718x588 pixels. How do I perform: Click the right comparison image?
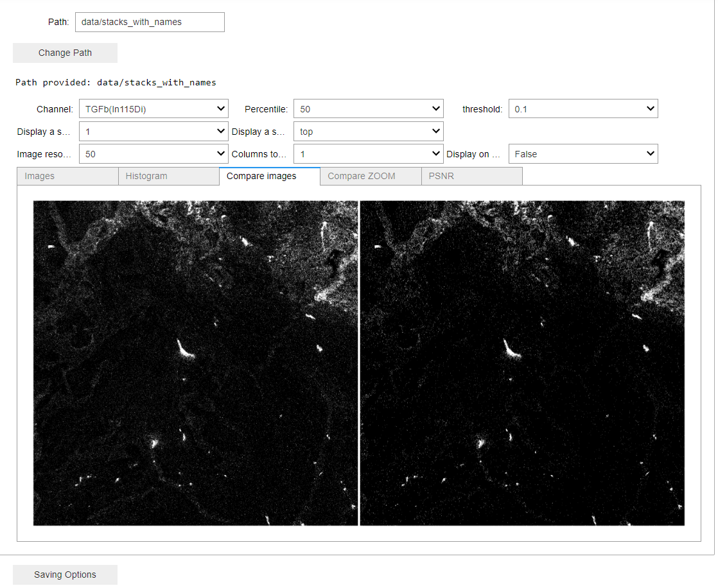click(523, 363)
